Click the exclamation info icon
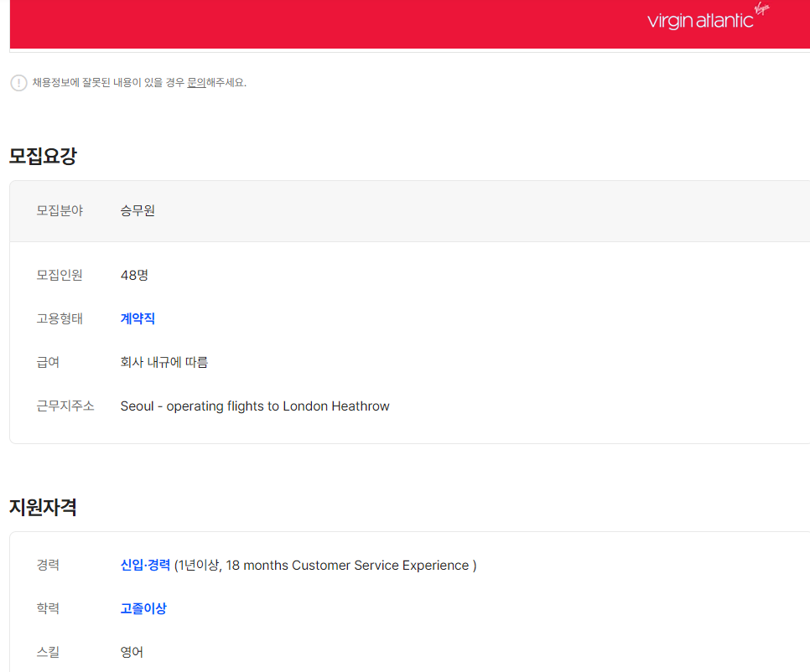Screen dimensions: 810x672 click(18, 83)
